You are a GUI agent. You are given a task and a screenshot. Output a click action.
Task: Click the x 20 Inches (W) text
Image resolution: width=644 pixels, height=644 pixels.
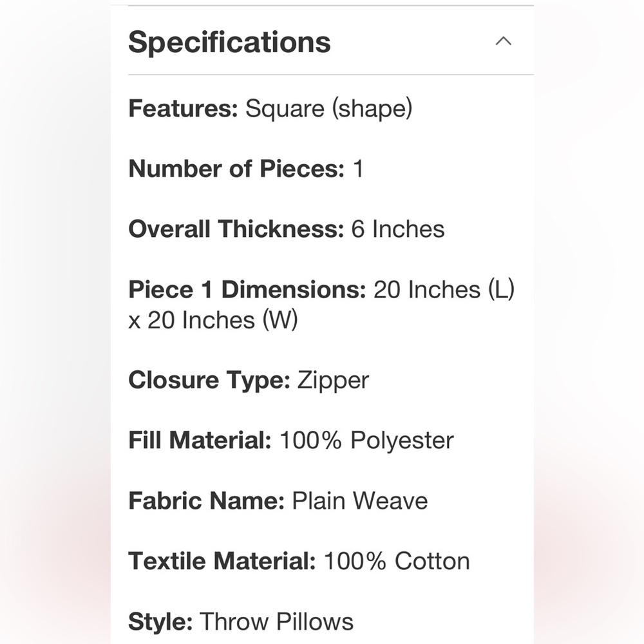213,320
